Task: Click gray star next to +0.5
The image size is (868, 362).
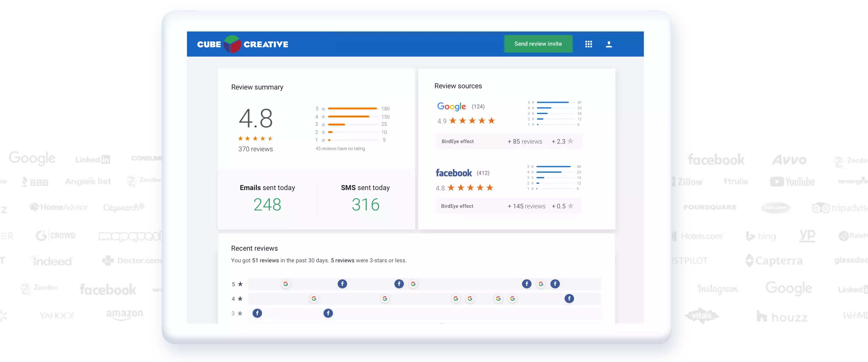Action: point(570,206)
